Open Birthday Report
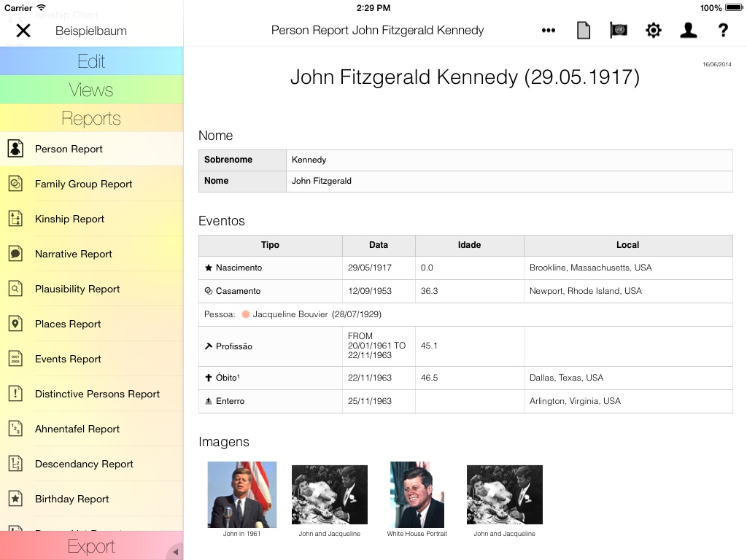Viewport: 747px width, 560px height. (91, 499)
